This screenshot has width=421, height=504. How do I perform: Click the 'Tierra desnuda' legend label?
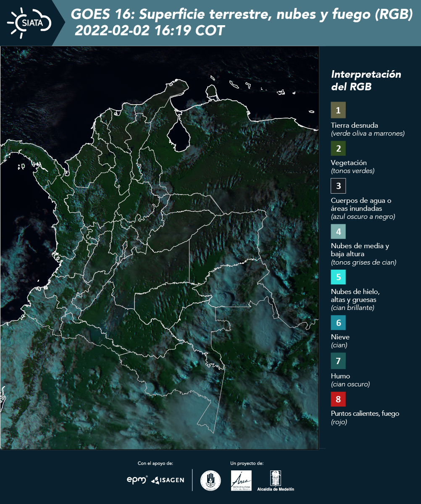pyautogui.click(x=355, y=125)
